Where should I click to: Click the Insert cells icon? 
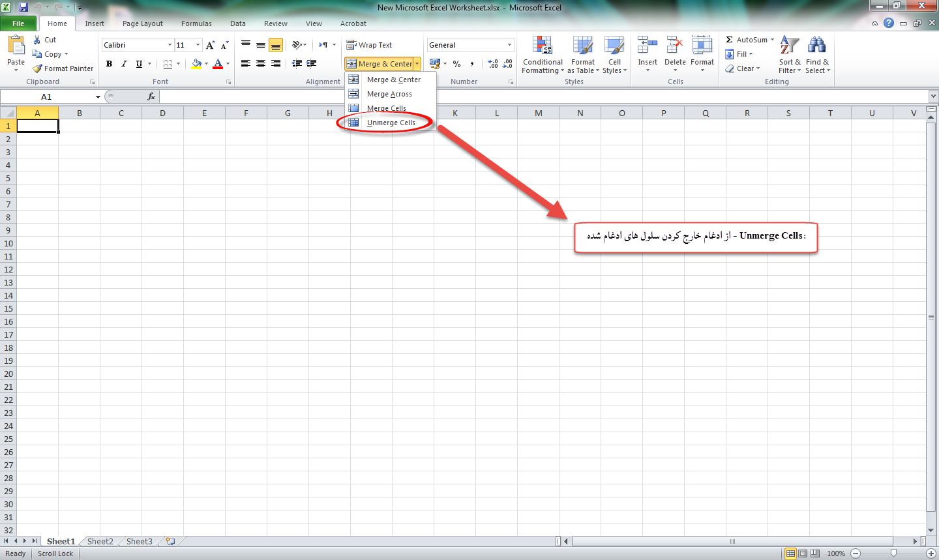[x=647, y=46]
